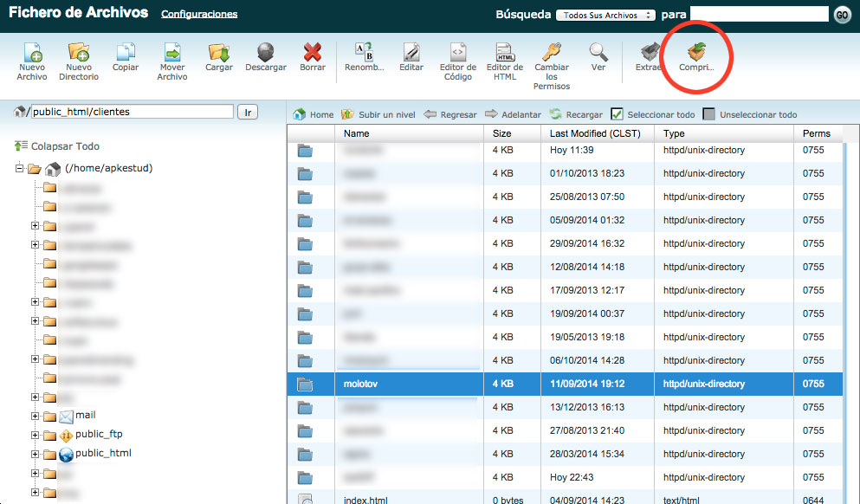
Task: Open the Cargar upload tool
Action: click(219, 52)
